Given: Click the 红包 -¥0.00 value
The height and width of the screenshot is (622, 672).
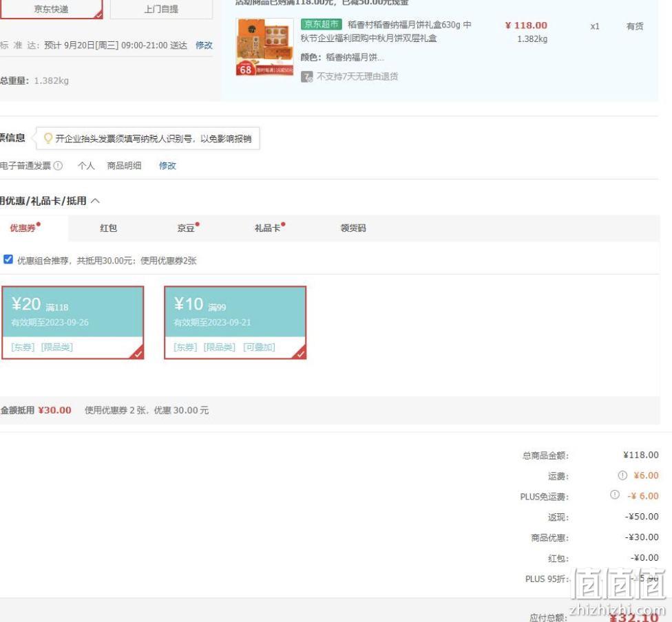Looking at the screenshot, I should 644,557.
